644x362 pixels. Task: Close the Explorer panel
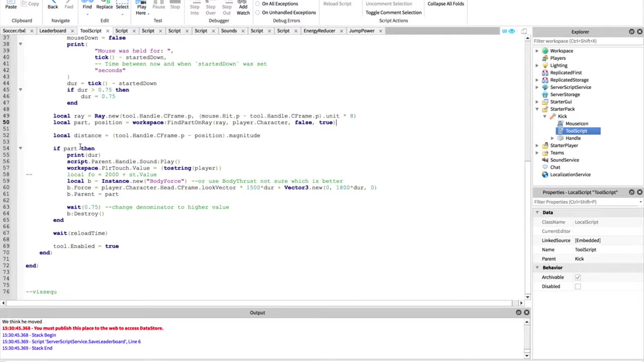[639, 32]
